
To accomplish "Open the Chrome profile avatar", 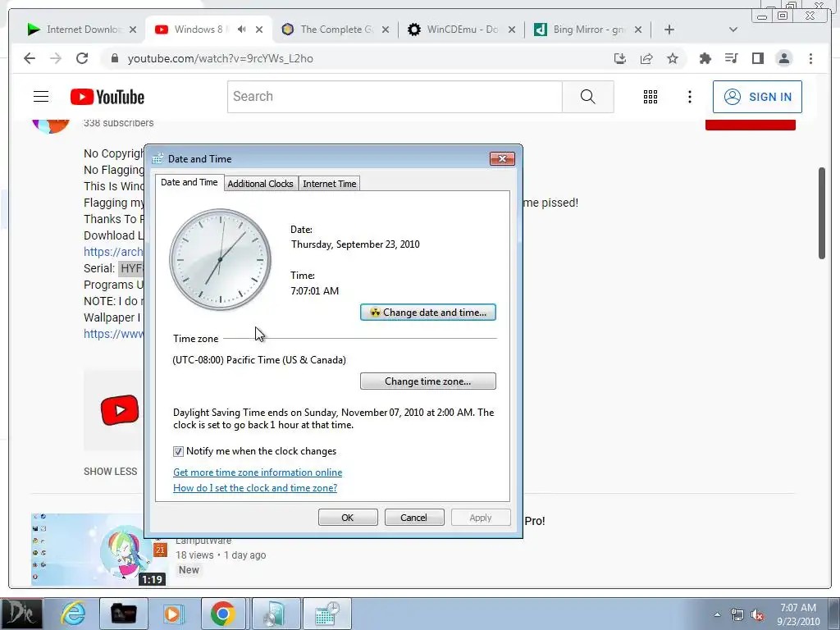I will coord(783,58).
